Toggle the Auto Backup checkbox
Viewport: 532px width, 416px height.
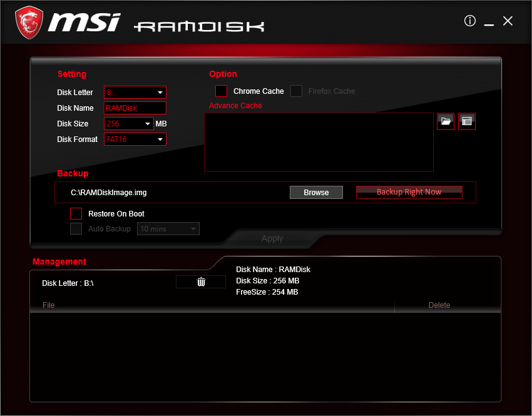click(76, 228)
